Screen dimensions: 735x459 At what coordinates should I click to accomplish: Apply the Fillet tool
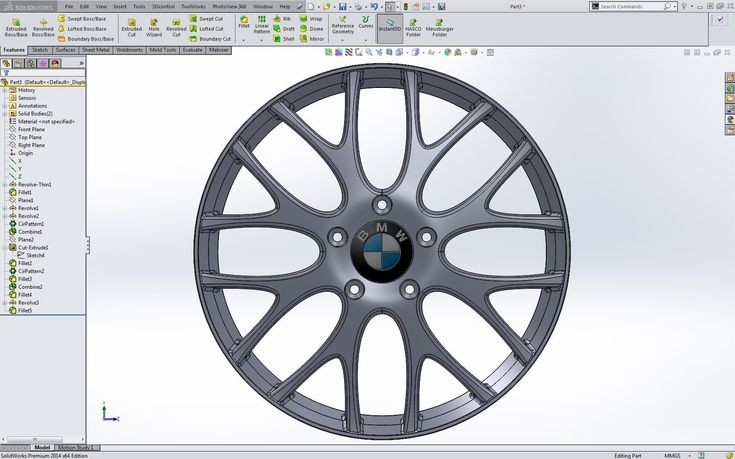tap(244, 22)
